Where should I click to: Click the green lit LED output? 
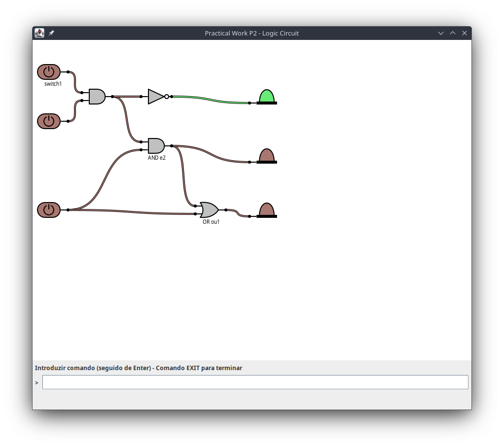(267, 97)
